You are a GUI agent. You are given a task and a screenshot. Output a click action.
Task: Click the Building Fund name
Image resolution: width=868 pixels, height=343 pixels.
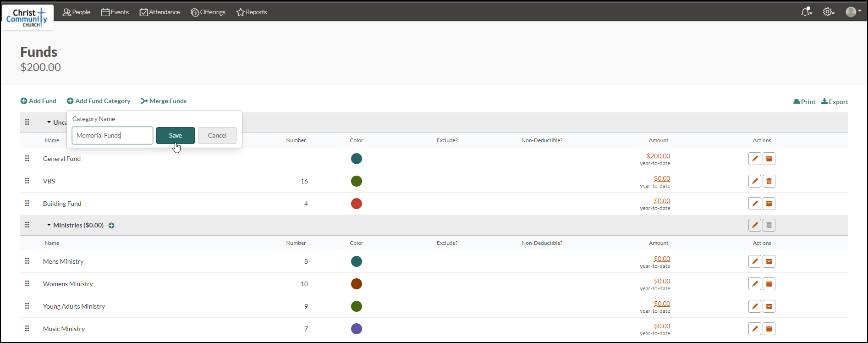click(62, 204)
